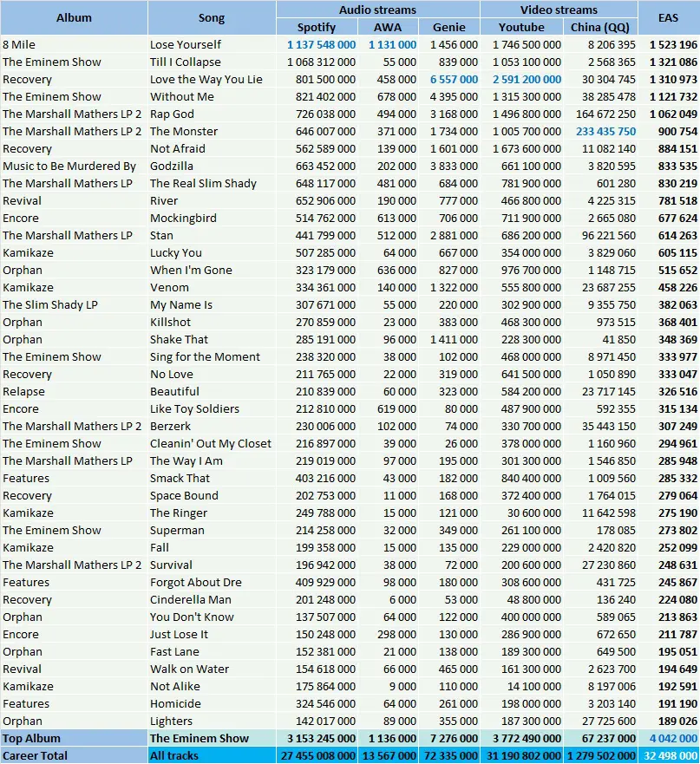700x764 pixels.
Task: Click the Smack That song cell
Action: click(x=212, y=479)
